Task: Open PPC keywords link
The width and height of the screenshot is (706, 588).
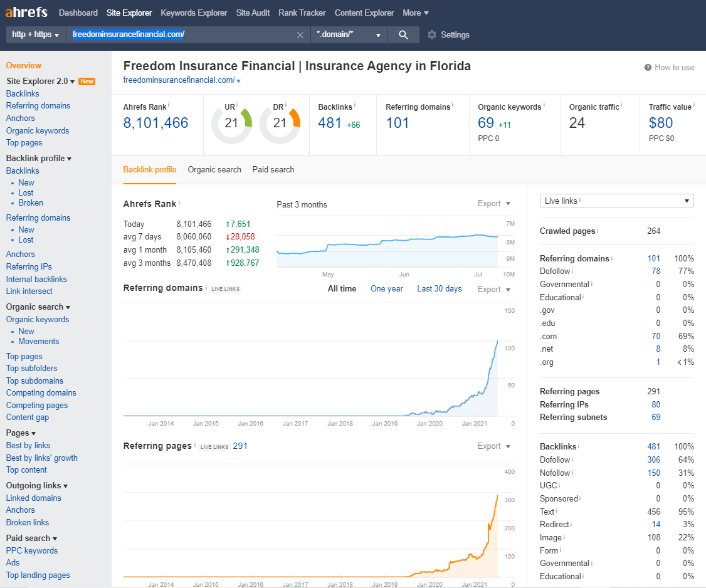Action: 32,550
